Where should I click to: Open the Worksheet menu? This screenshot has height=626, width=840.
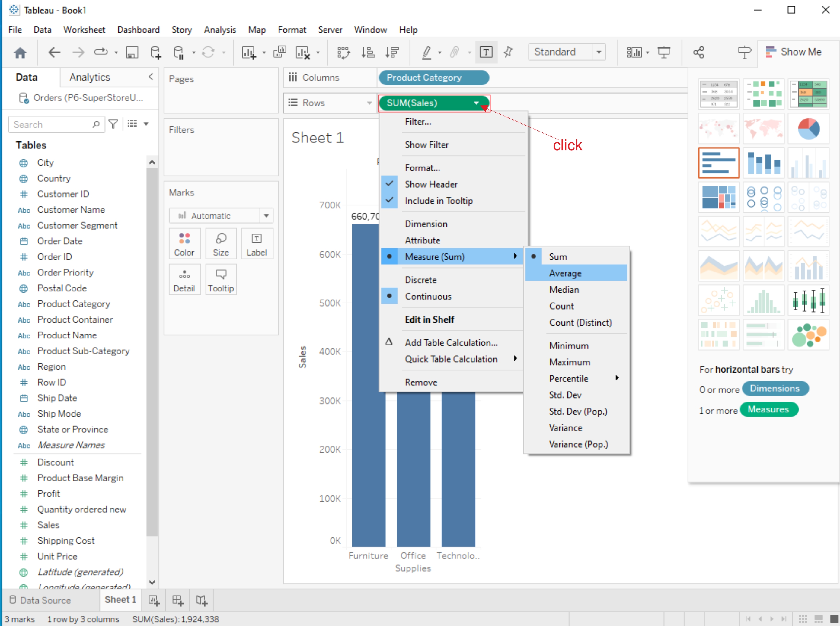[x=84, y=30]
